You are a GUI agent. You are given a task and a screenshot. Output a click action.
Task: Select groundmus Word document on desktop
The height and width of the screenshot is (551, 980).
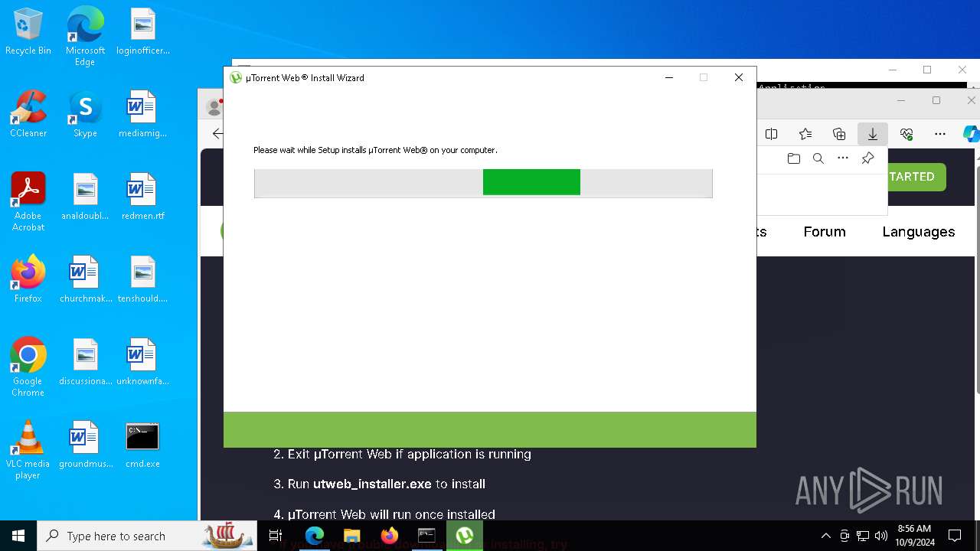click(x=85, y=445)
